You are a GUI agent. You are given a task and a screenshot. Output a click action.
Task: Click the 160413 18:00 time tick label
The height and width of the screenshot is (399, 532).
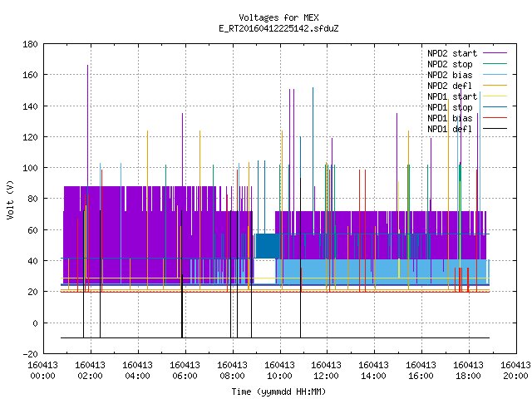[x=468, y=371]
